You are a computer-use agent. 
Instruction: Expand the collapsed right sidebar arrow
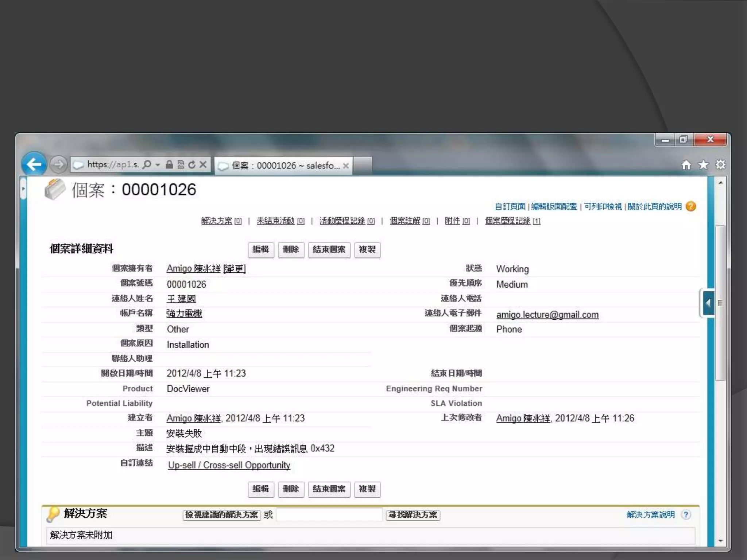pyautogui.click(x=708, y=303)
